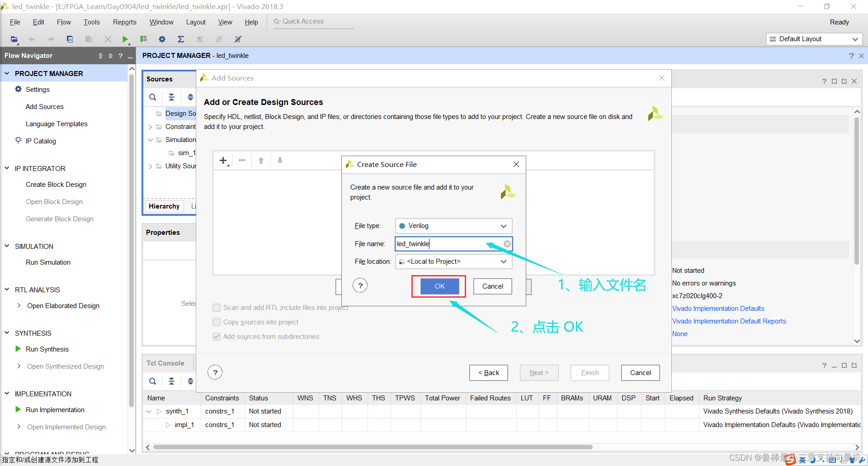Open the Window menu
Screen dimensions: 868x466
[161, 22]
